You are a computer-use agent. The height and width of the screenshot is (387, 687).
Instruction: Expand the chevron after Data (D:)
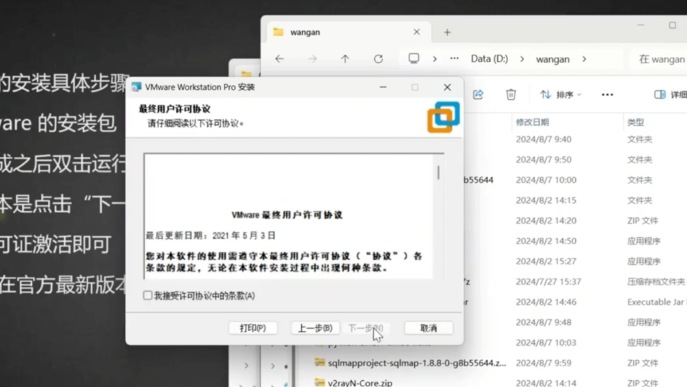tap(522, 59)
